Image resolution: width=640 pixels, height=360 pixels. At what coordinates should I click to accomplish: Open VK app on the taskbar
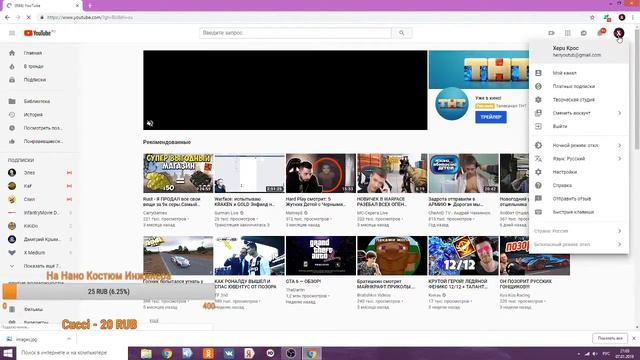[x=229, y=353]
